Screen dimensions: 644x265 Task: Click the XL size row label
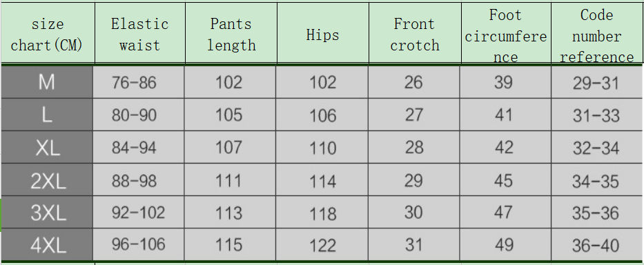pyautogui.click(x=47, y=147)
